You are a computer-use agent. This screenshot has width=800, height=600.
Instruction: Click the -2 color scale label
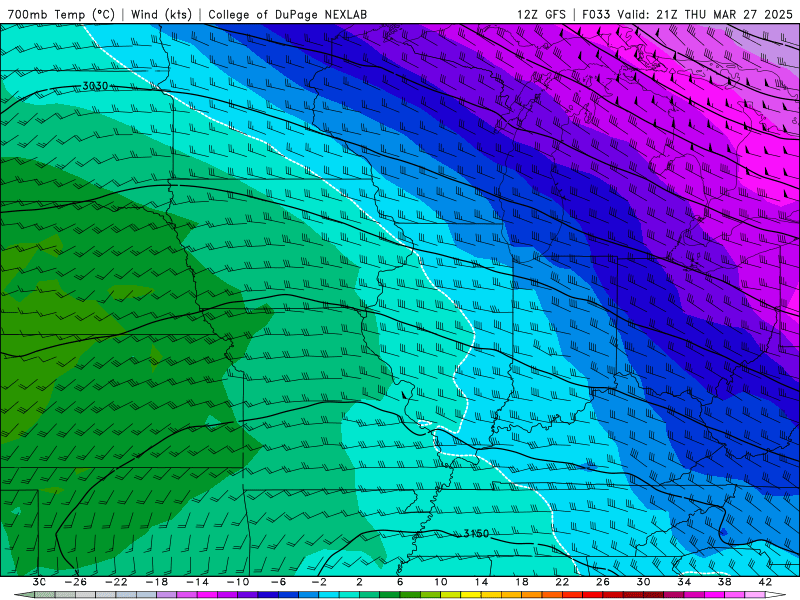tap(319, 582)
